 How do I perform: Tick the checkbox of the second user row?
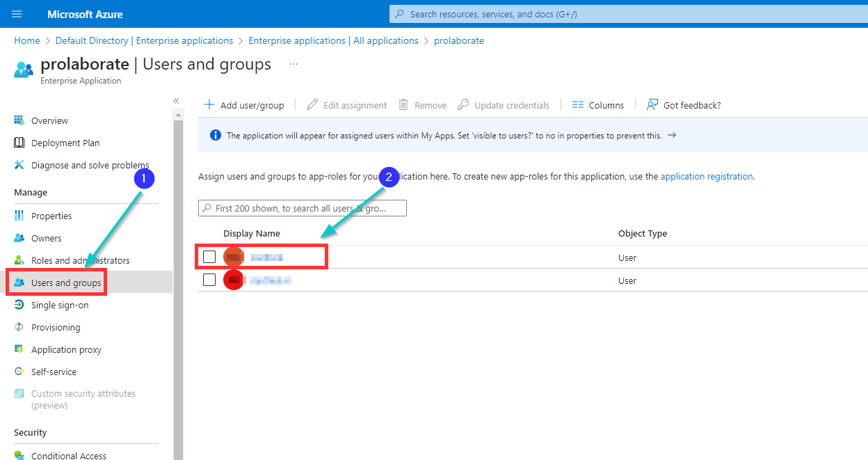point(209,280)
